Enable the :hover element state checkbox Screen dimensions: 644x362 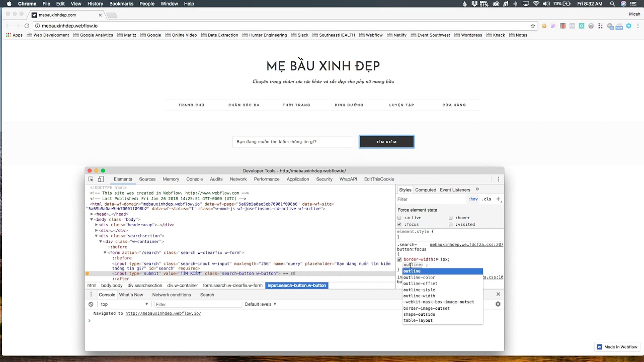[451, 218]
